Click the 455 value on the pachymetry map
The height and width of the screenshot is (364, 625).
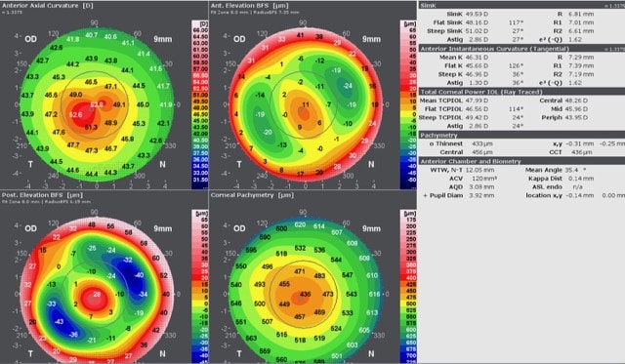284,284
